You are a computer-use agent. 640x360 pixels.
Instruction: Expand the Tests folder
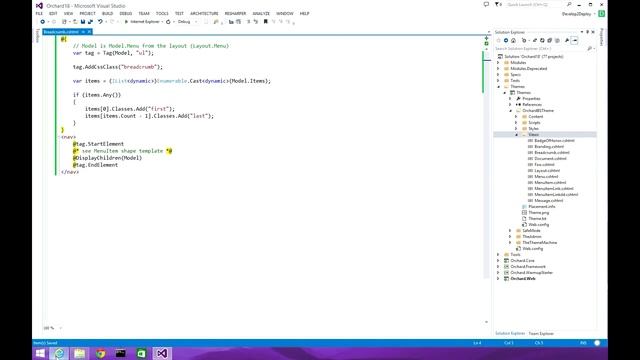pyautogui.click(x=498, y=81)
